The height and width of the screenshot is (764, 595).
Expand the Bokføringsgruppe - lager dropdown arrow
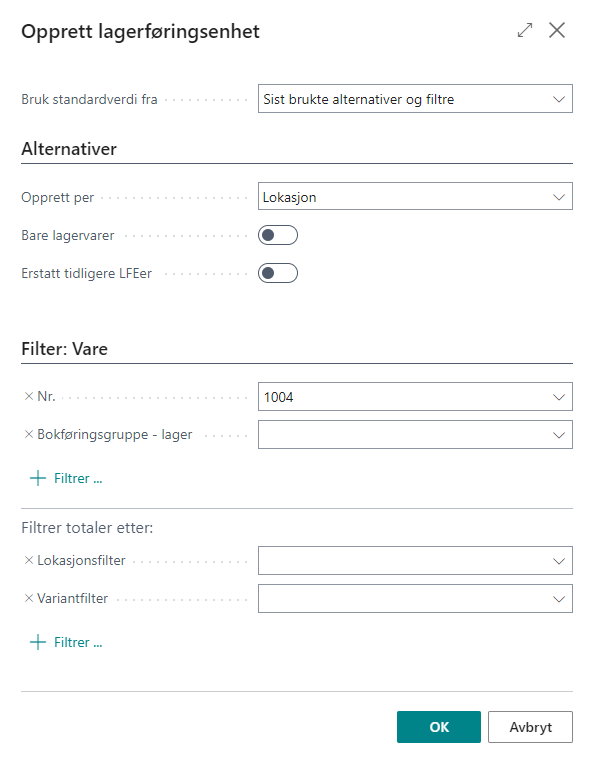tap(559, 435)
